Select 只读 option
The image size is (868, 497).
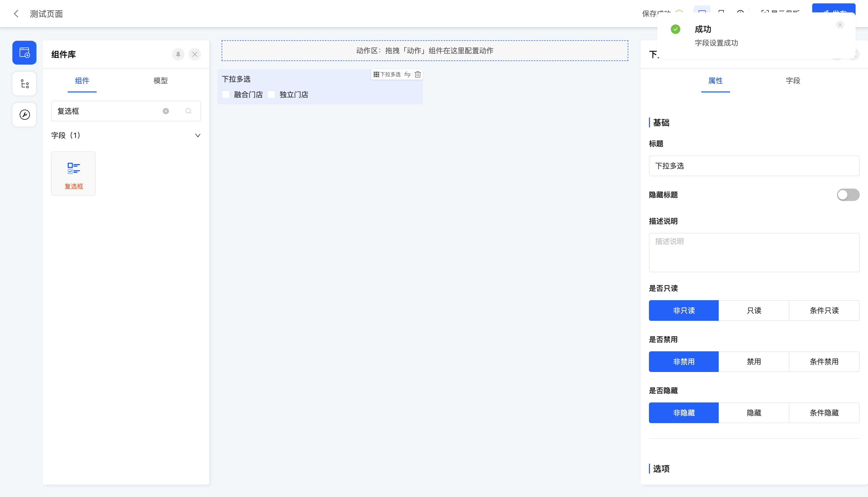click(x=754, y=310)
